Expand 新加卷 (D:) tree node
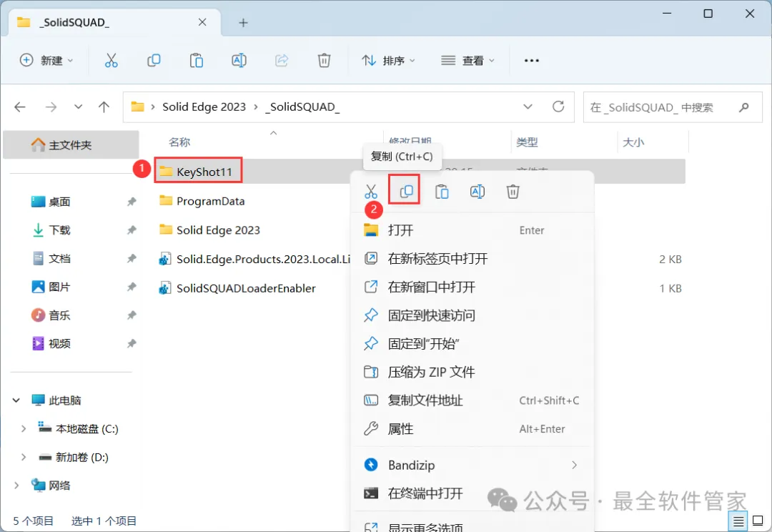772x532 pixels. (23, 457)
